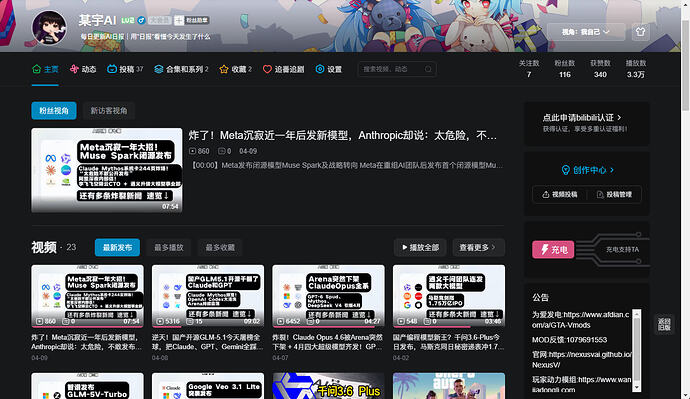
Task: Click the search field for videos and posts
Action: click(x=397, y=69)
